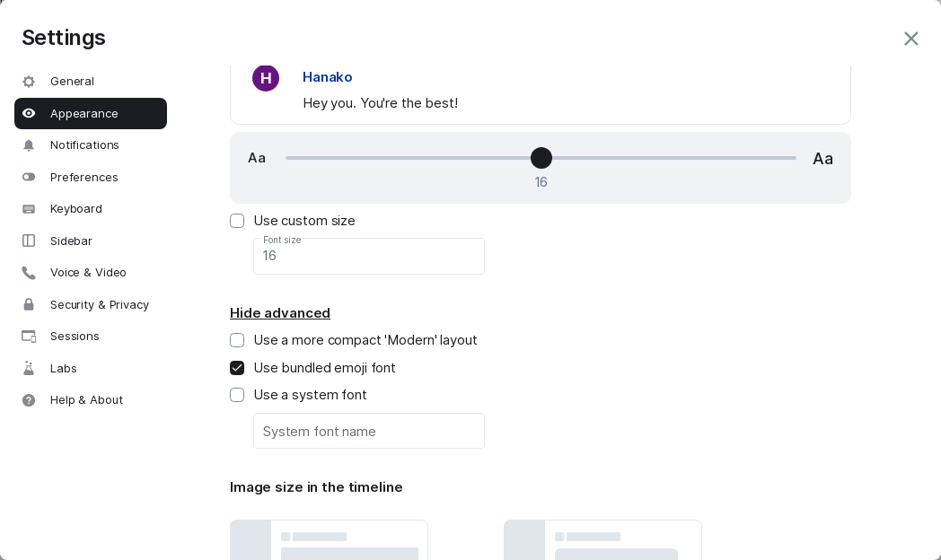Open the Sessions settings tab
This screenshot has height=560, width=941.
(x=75, y=337)
